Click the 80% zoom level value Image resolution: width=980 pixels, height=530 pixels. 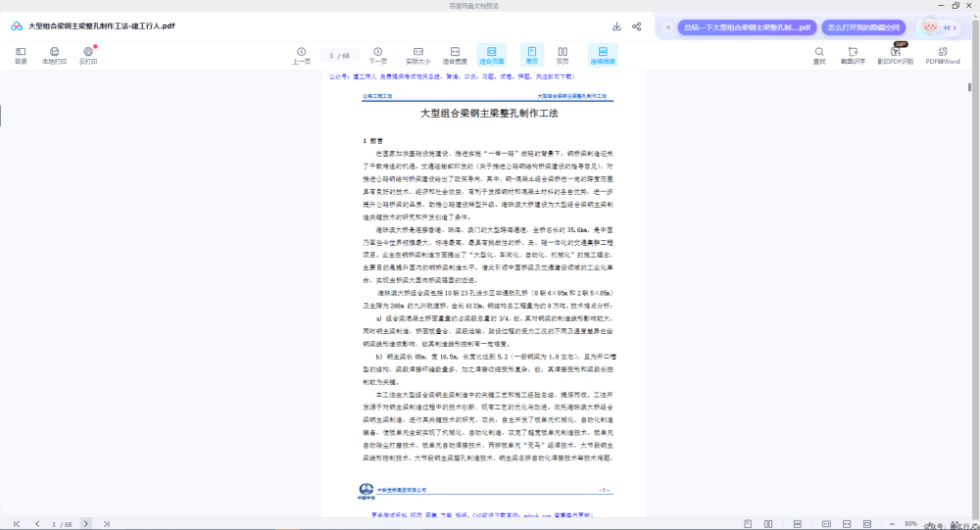910,524
